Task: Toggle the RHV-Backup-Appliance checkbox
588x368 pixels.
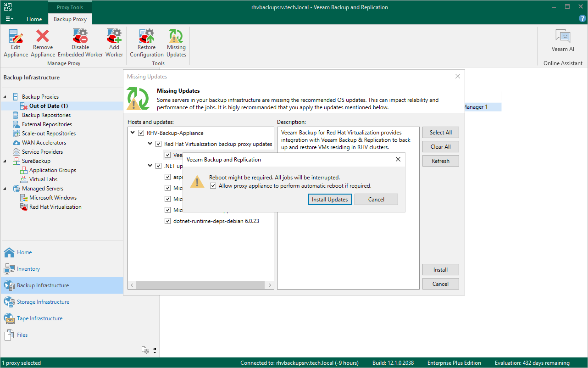Action: click(x=141, y=133)
